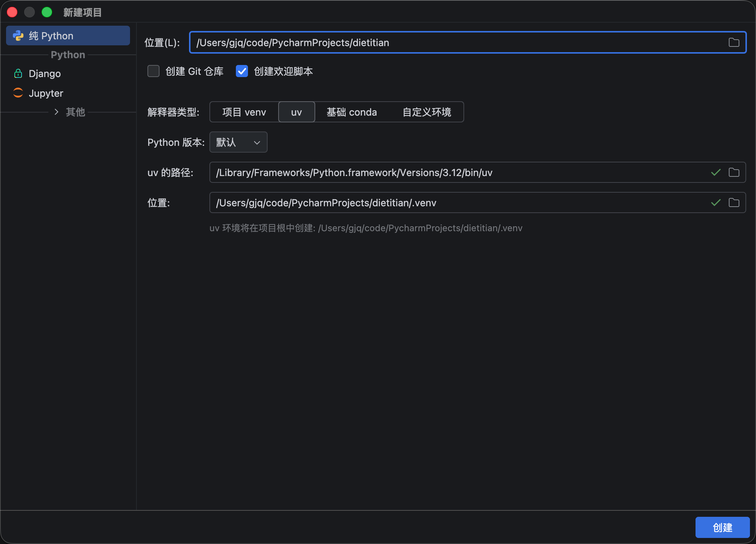The image size is (756, 544).
Task: Click the Python 版本 label
Action: click(176, 142)
